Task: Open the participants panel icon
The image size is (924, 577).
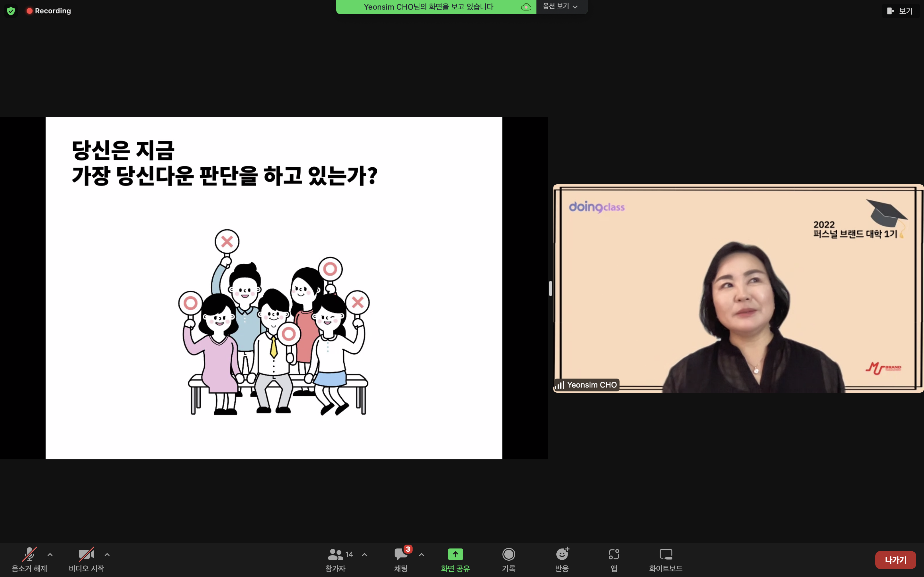Action: click(336, 554)
